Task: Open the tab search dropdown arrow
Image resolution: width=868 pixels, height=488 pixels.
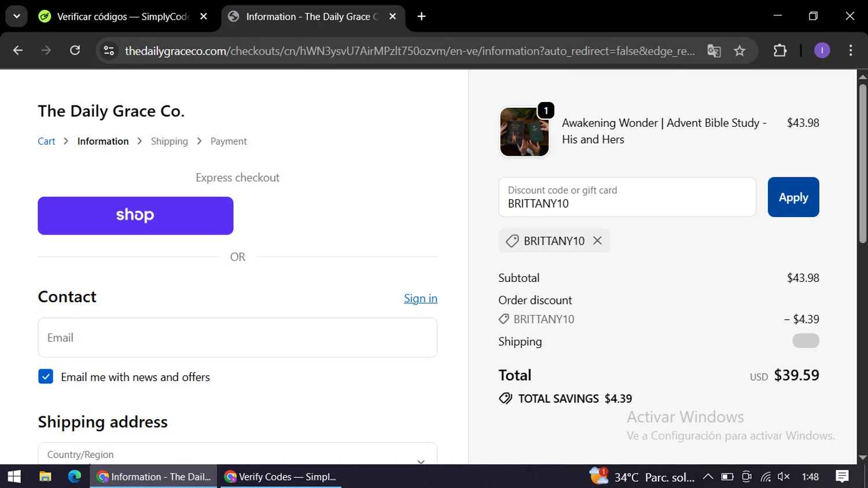Action: click(x=17, y=16)
